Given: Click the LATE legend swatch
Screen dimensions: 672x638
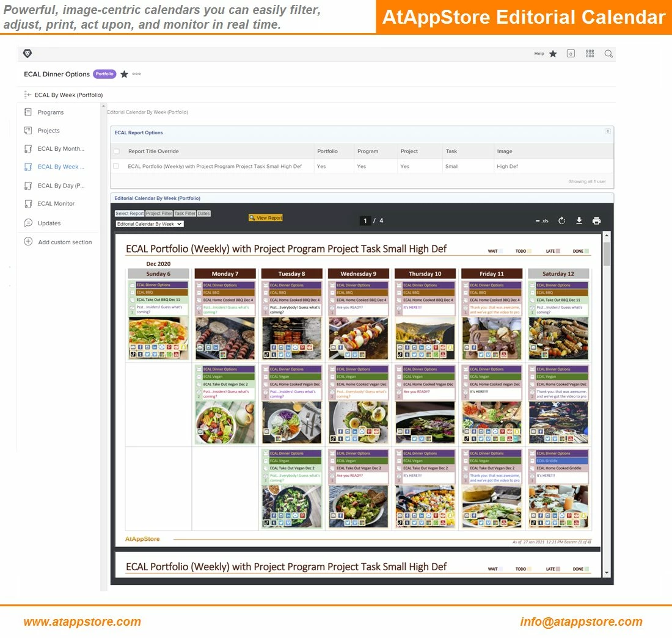Looking at the screenshot, I should pyautogui.click(x=558, y=251).
